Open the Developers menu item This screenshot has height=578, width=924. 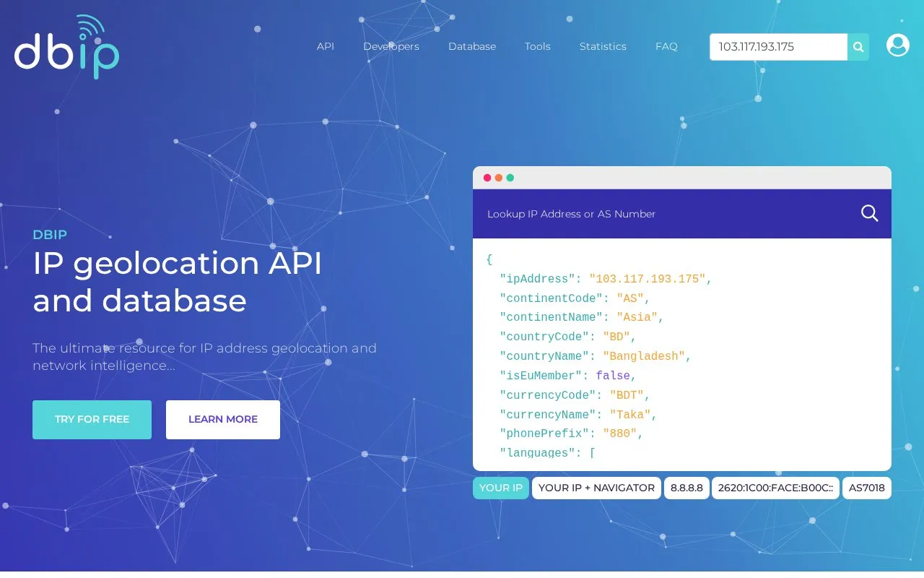coord(391,46)
